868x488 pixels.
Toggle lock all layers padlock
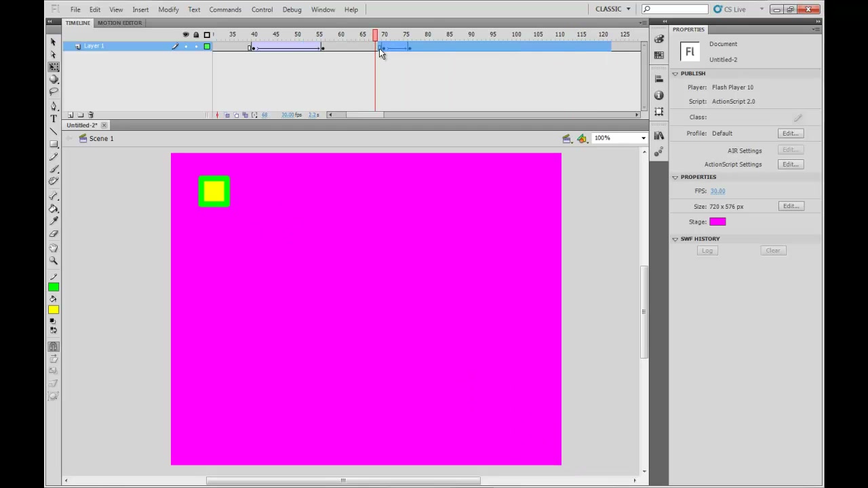197,35
